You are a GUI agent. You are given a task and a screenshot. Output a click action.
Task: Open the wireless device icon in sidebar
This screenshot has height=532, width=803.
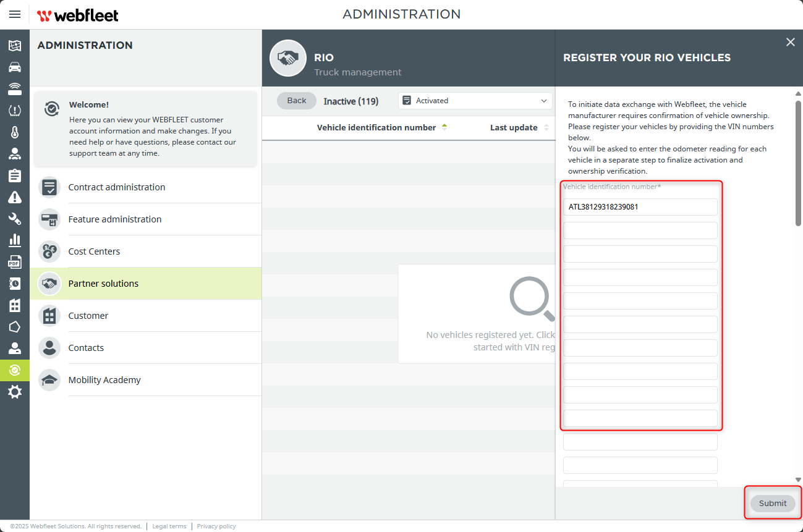[15, 89]
